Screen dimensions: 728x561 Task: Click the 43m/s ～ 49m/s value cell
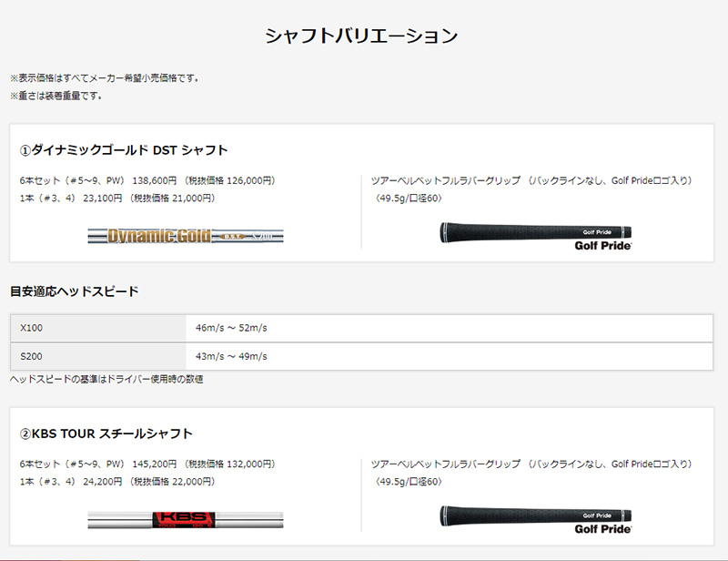click(449, 356)
